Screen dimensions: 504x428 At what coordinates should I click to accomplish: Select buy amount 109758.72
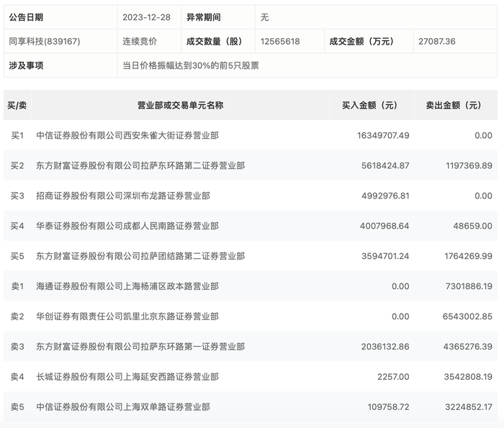tap(388, 407)
